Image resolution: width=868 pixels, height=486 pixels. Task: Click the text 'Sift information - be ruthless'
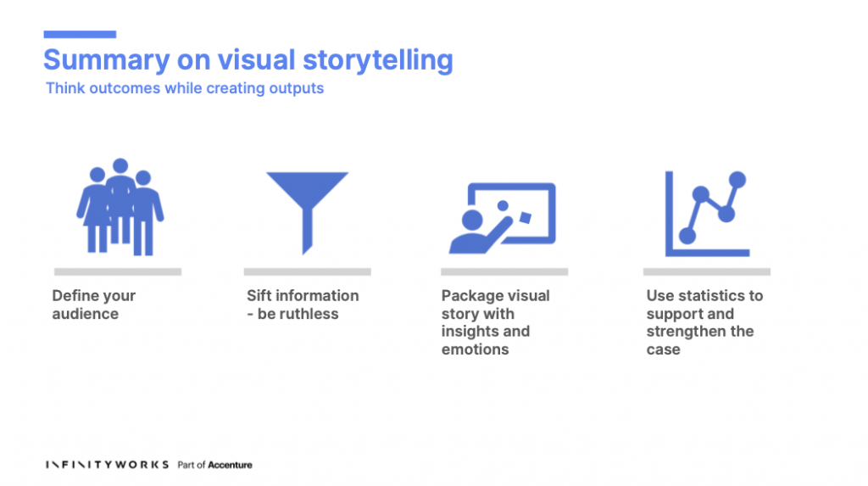(x=303, y=304)
